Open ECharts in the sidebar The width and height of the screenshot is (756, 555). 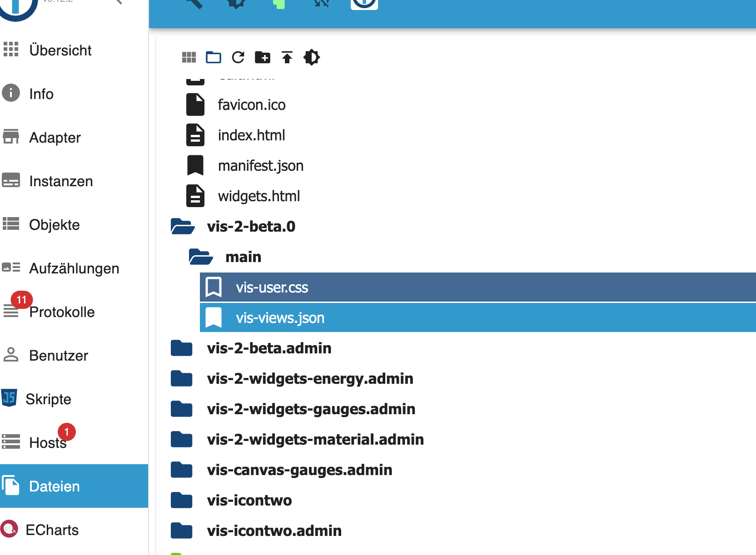coord(74,530)
